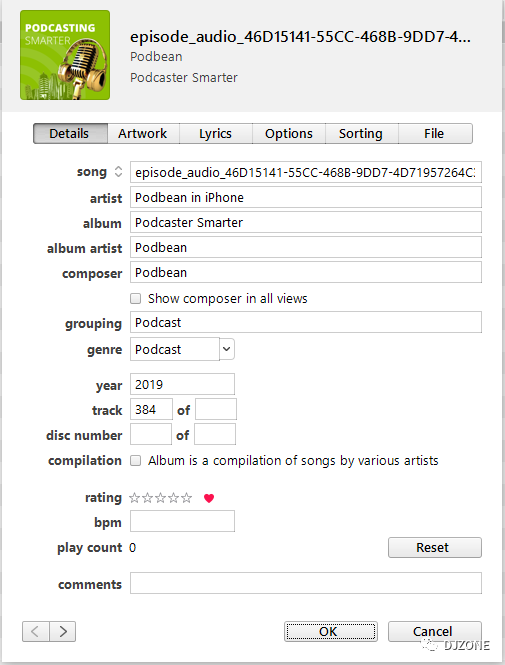
Task: Click the song field up-down arrows
Action: (118, 172)
